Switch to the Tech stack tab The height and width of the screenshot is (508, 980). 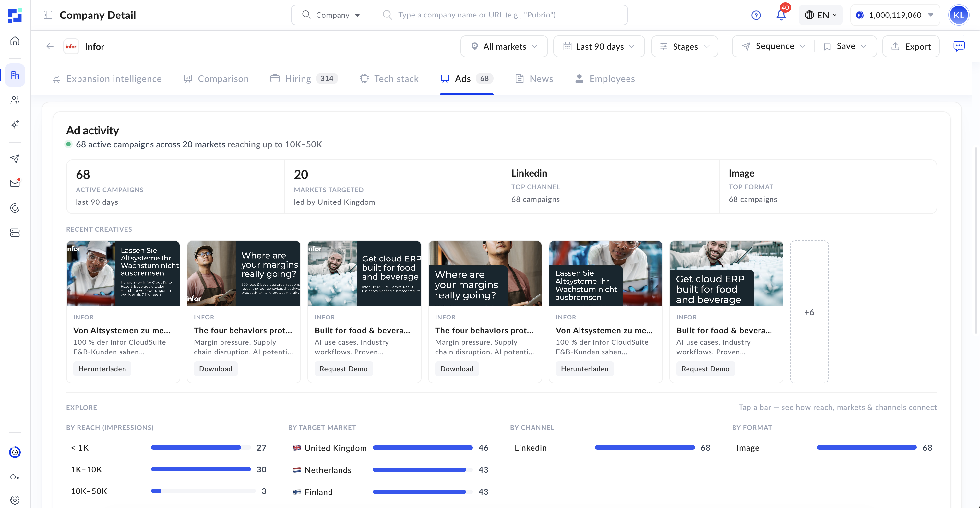point(389,79)
